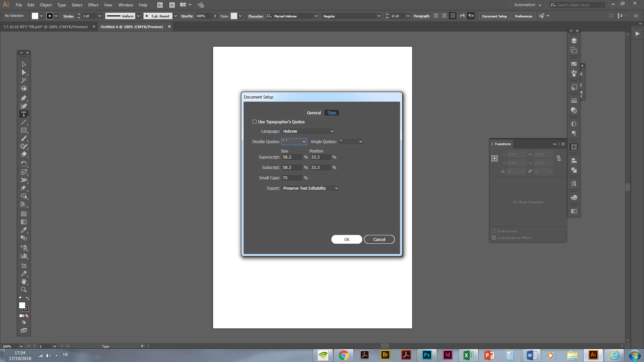Select the Pen tool
The height and width of the screenshot is (362, 644).
click(24, 98)
